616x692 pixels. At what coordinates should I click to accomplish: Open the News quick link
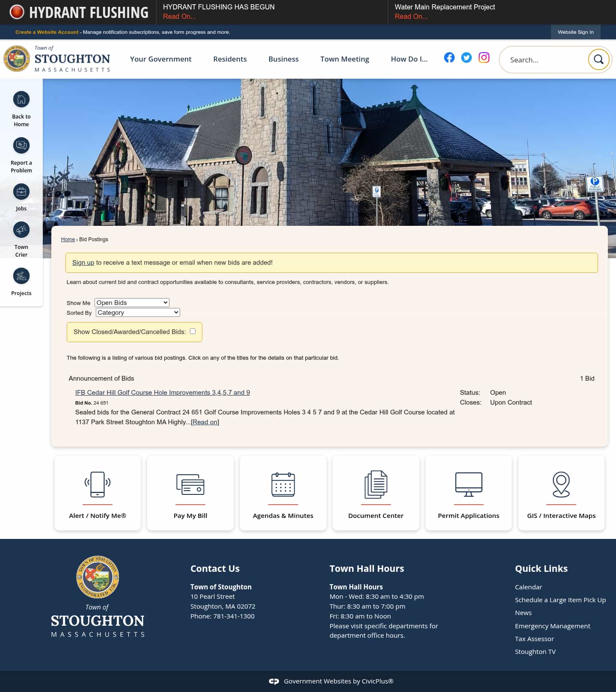(x=523, y=613)
